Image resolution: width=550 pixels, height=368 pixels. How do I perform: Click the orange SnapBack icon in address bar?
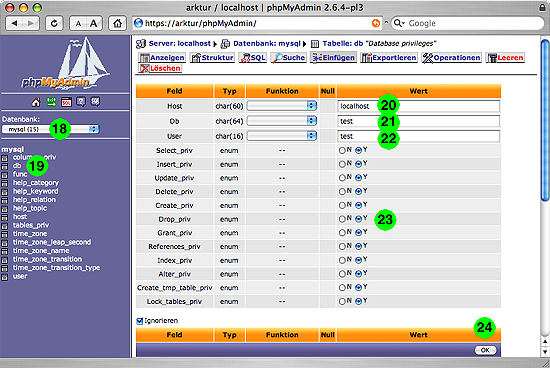tap(376, 23)
